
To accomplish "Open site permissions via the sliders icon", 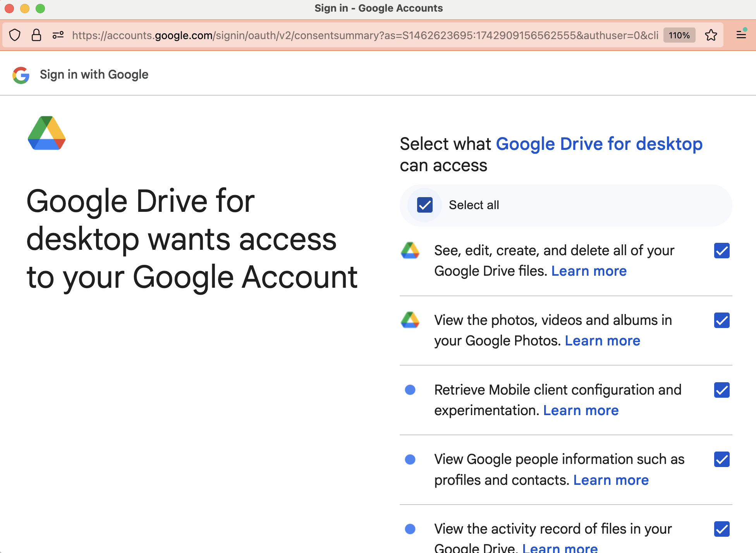I will click(x=58, y=35).
